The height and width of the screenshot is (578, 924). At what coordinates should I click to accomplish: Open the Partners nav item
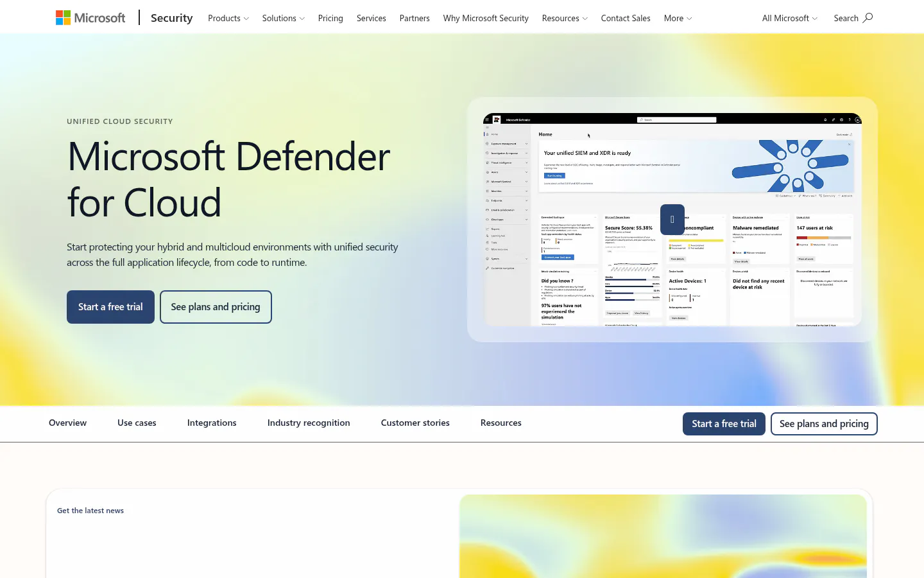coord(415,18)
